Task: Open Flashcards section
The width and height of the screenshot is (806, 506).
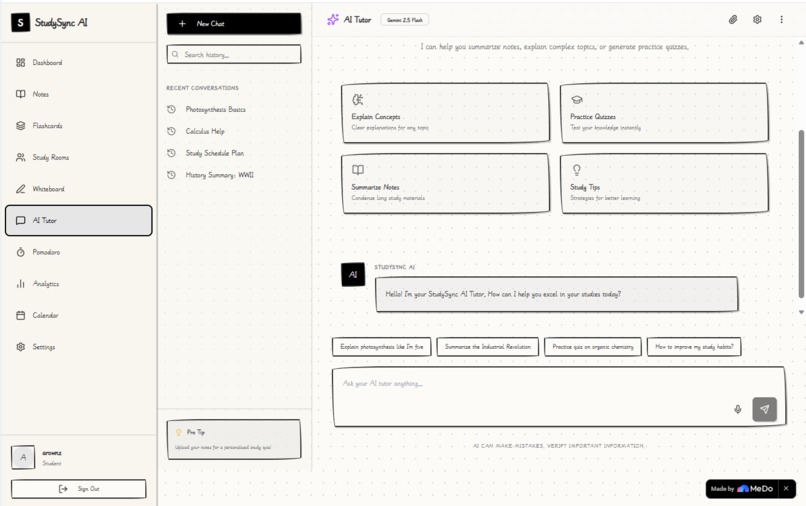Action: point(79,126)
